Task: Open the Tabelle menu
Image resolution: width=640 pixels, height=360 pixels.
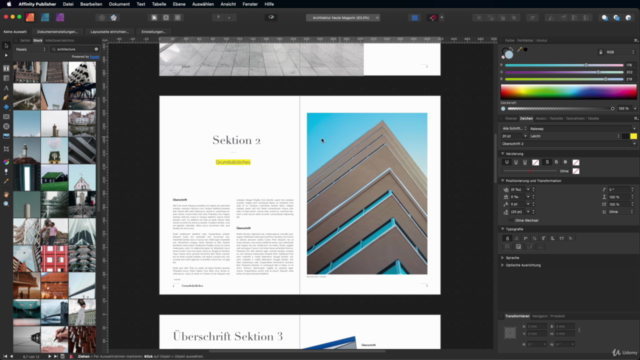Action: click(x=159, y=4)
